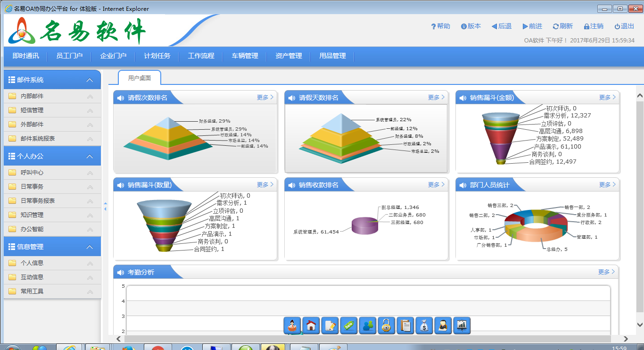The image size is (644, 350).
Task: Open the money bag shortcut icon
Action: (424, 325)
